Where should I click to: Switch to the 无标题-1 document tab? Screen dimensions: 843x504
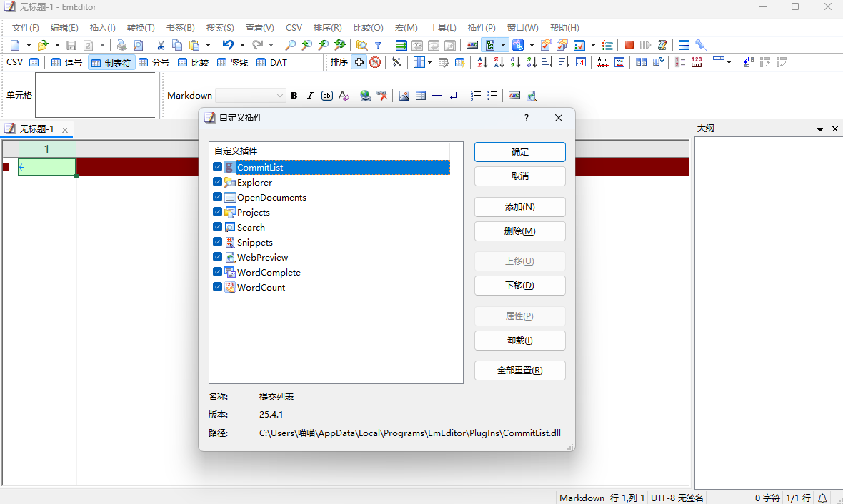pyautogui.click(x=36, y=129)
